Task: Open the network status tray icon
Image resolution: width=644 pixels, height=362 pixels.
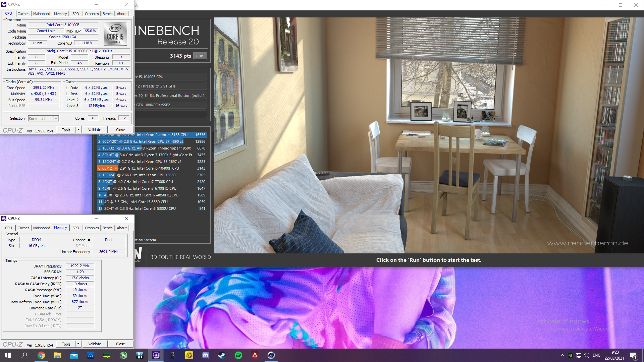Action: point(579,355)
